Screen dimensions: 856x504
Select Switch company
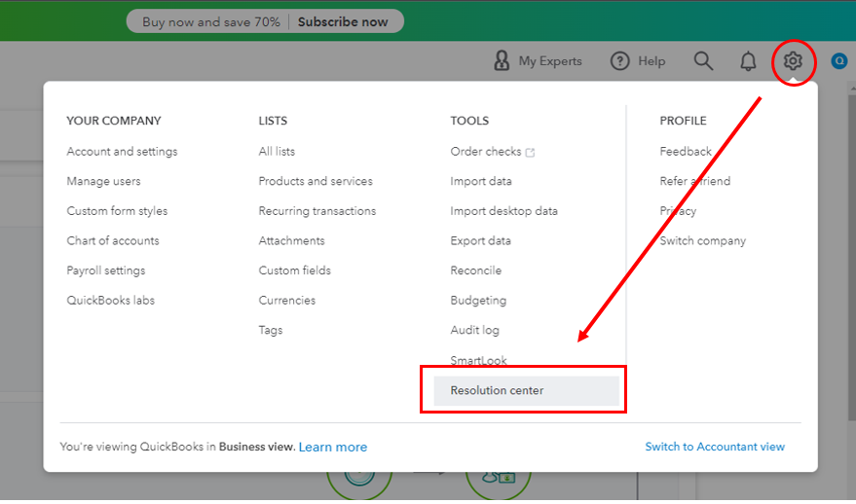[702, 240]
